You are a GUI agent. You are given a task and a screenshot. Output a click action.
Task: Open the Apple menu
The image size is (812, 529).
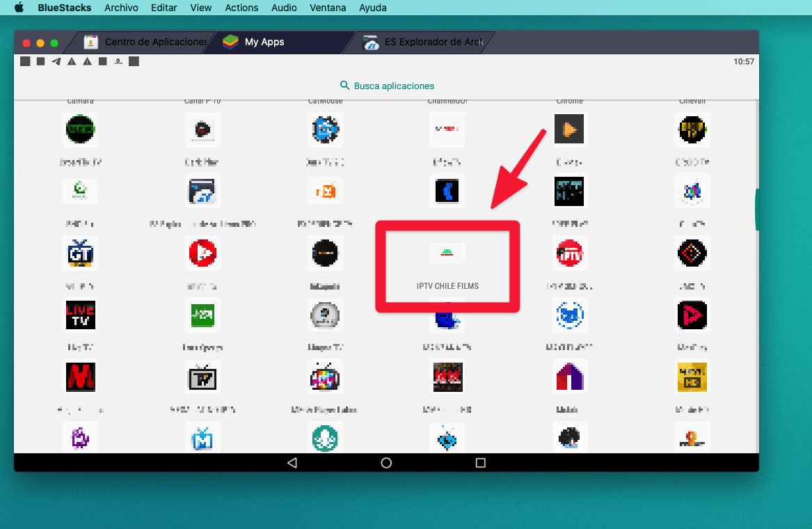click(x=19, y=8)
